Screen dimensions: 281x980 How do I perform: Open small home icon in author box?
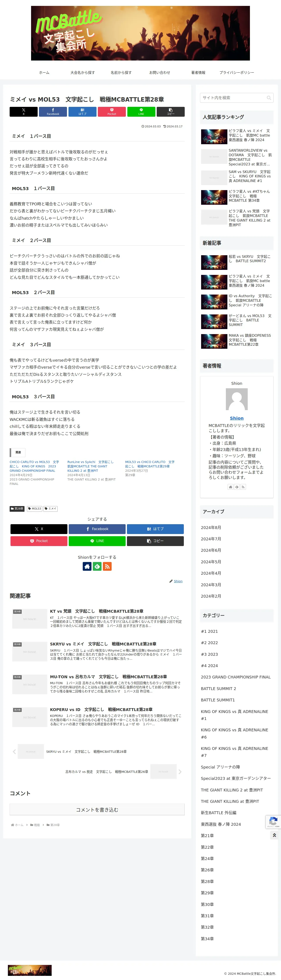pyautogui.click(x=230, y=487)
